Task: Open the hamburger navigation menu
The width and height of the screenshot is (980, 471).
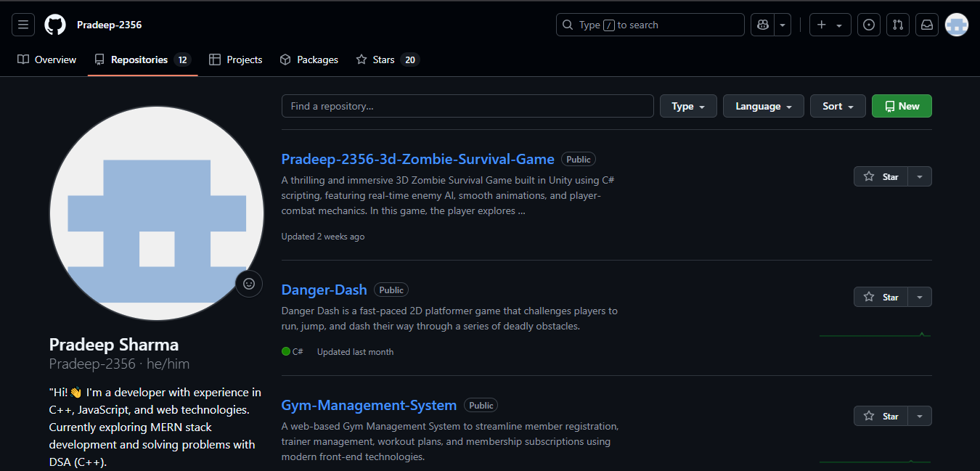Action: click(23, 25)
